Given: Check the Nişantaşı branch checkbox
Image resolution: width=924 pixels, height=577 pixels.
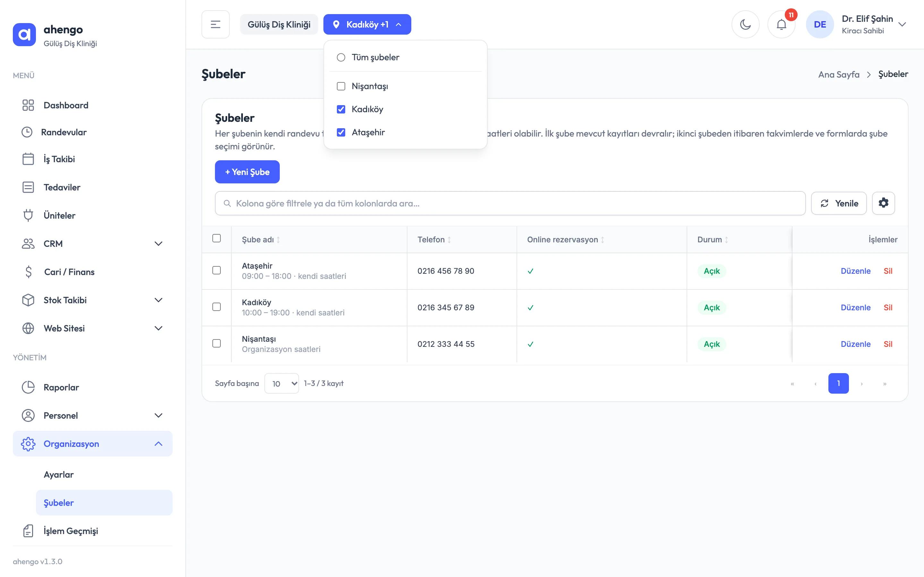Looking at the screenshot, I should (x=341, y=86).
